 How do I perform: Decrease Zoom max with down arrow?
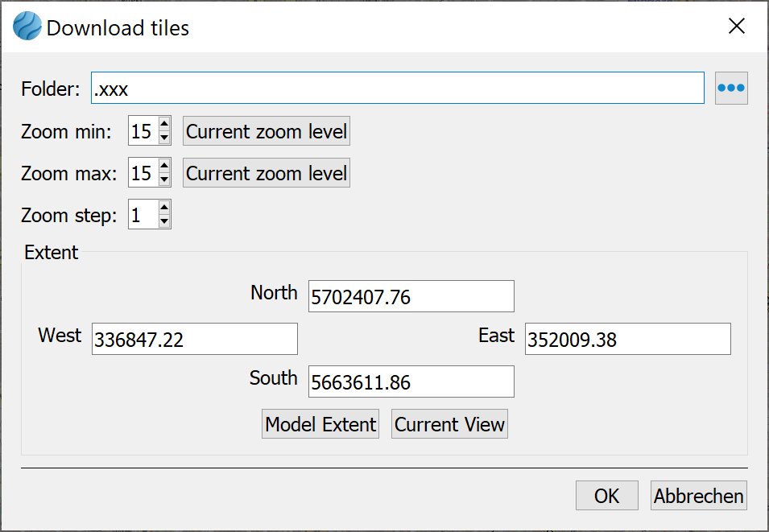click(x=164, y=179)
